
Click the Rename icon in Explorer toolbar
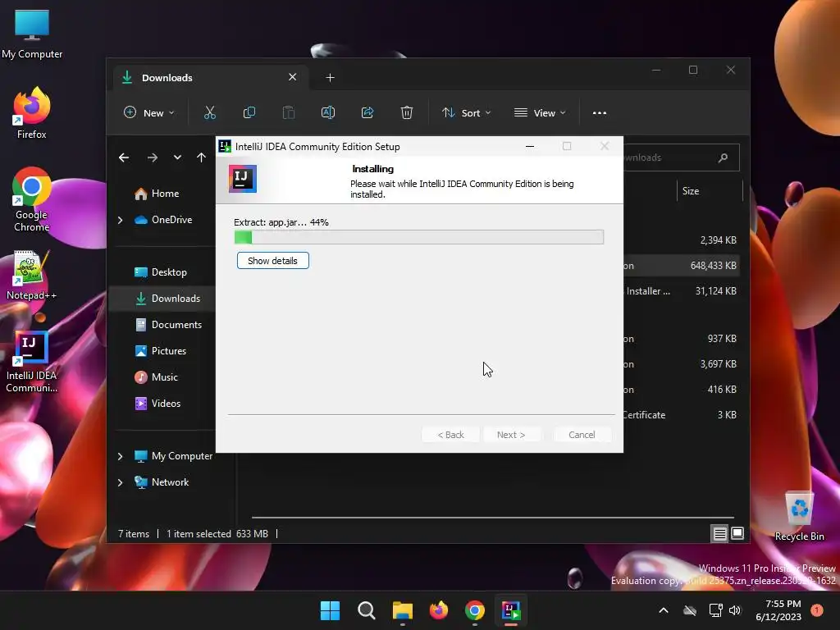[x=328, y=112]
